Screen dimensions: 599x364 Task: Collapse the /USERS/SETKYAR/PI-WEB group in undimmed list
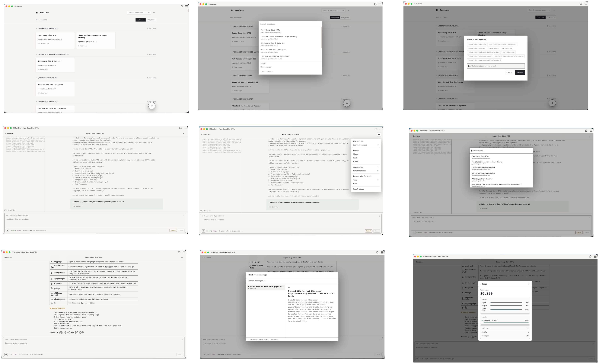tap(36, 78)
